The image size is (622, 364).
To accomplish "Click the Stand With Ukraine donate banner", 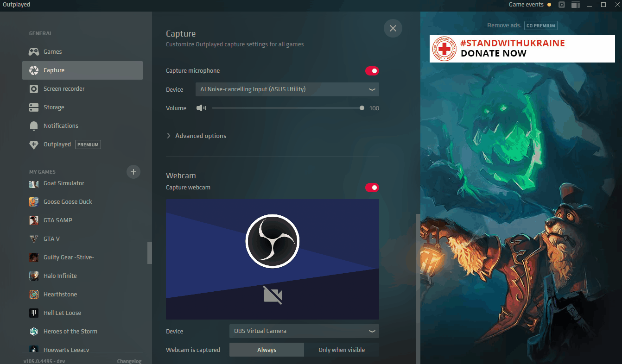I will tap(522, 49).
